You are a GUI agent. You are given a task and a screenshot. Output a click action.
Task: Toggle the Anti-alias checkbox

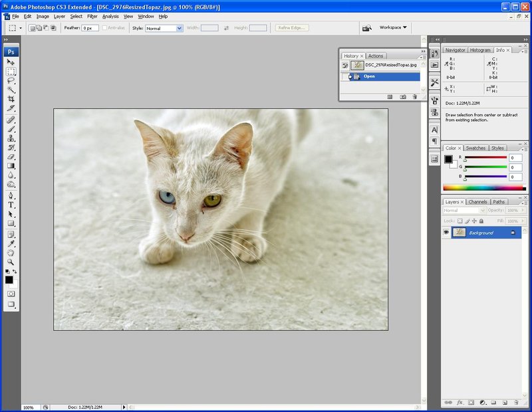coord(104,28)
